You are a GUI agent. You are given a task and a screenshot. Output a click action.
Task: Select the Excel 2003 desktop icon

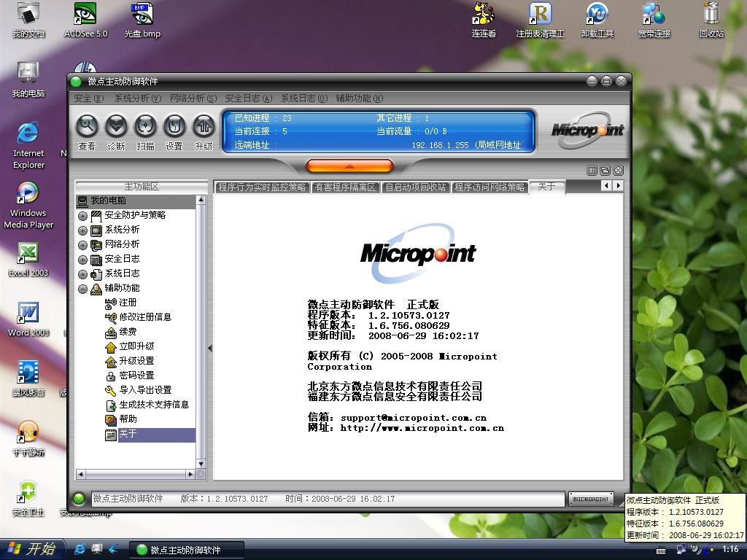(x=28, y=260)
